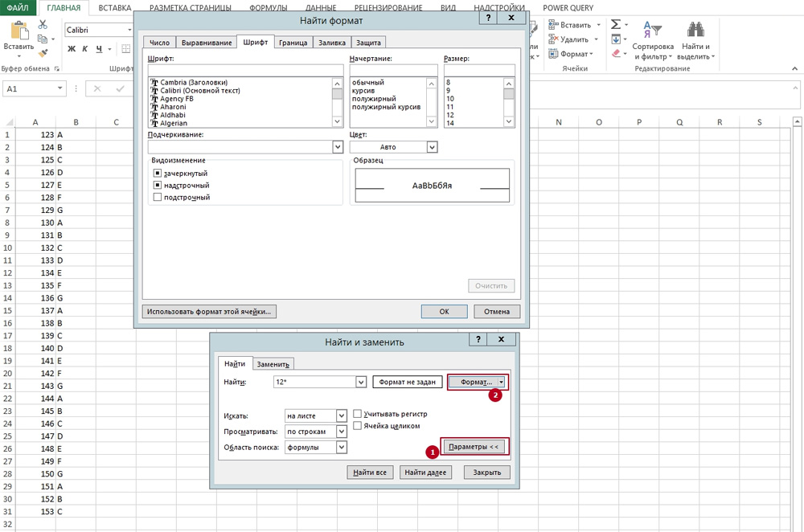804x532 pixels.
Task: Open the 'Искать' search scope dropdown
Action: pos(342,416)
